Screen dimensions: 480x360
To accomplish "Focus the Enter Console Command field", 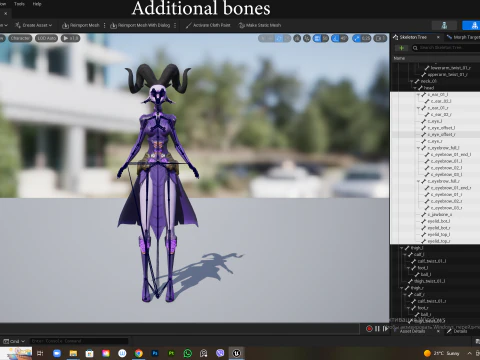I will click(79, 341).
